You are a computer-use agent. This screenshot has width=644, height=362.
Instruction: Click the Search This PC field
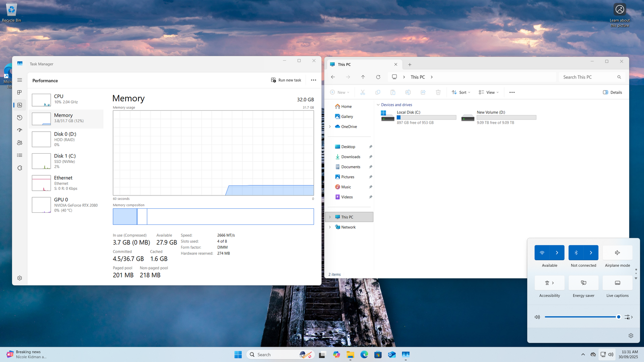click(x=588, y=77)
